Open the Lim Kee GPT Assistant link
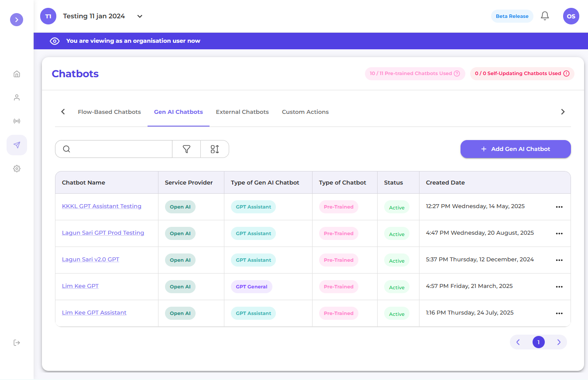Screen dimensions: 588x380 pos(94,312)
